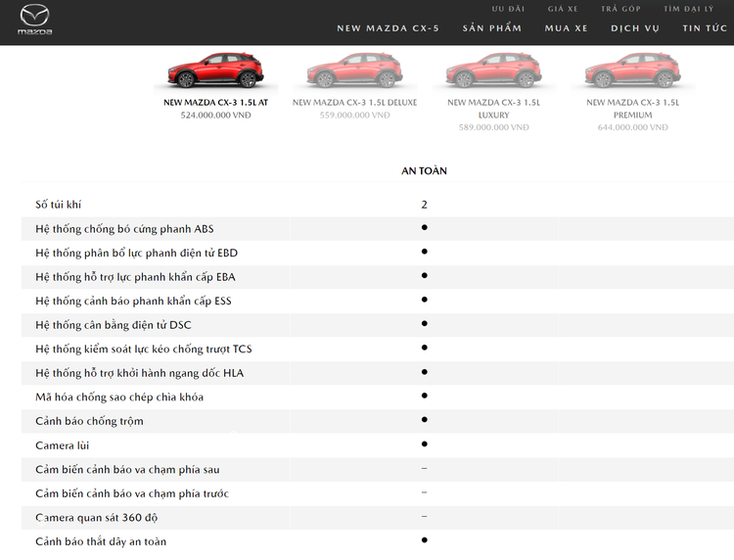Click the bullet dot in the ESS row
734x560 pixels.
click(424, 300)
